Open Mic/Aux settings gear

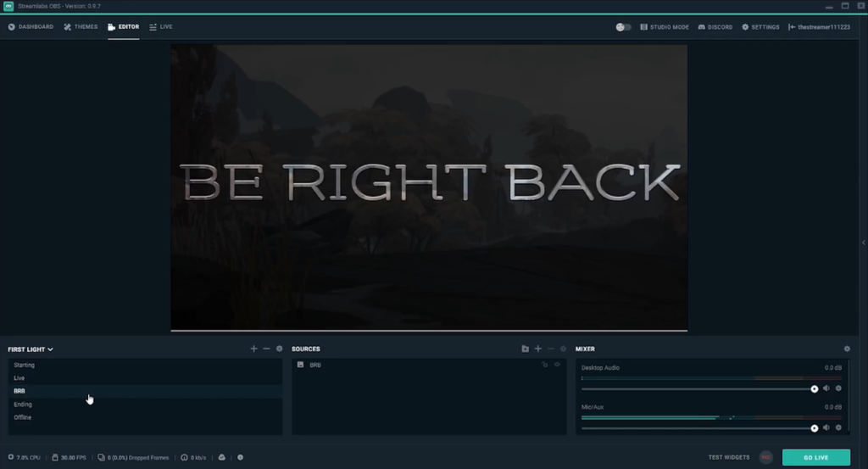click(838, 427)
